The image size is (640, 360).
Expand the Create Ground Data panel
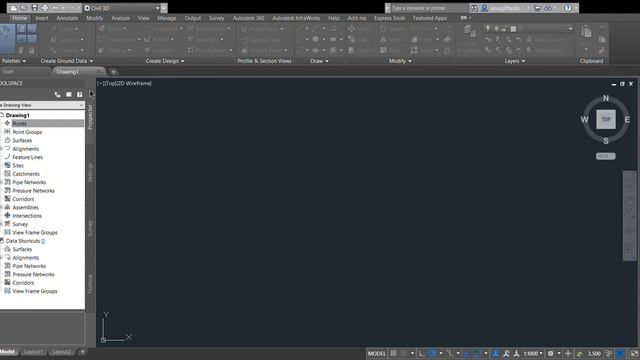point(67,61)
